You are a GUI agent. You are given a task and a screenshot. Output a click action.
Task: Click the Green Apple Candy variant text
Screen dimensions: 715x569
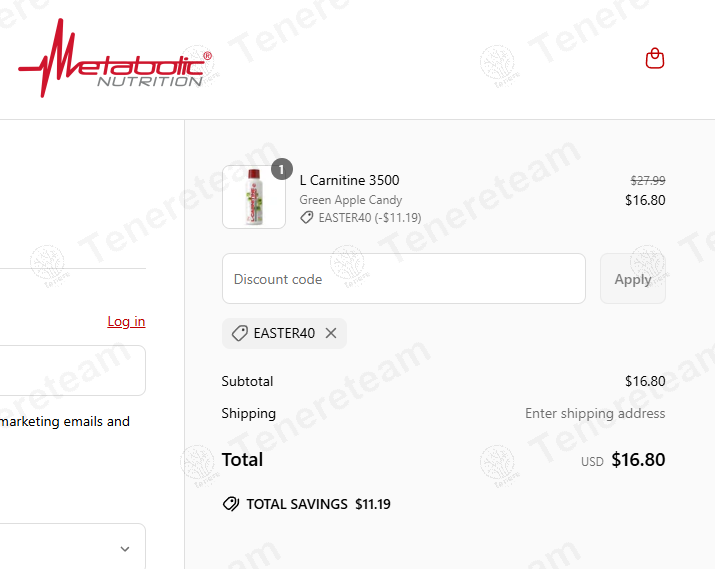(x=351, y=200)
